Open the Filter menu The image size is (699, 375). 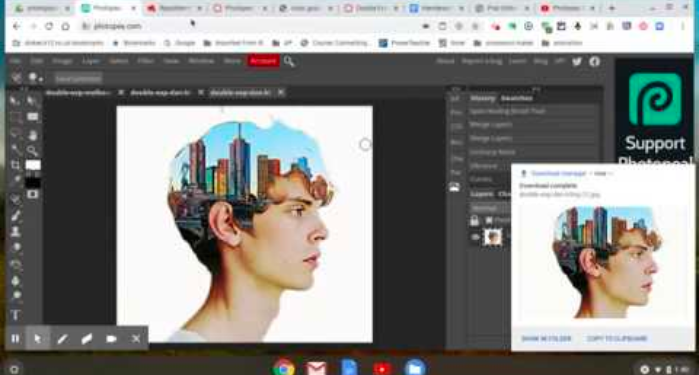coord(145,61)
